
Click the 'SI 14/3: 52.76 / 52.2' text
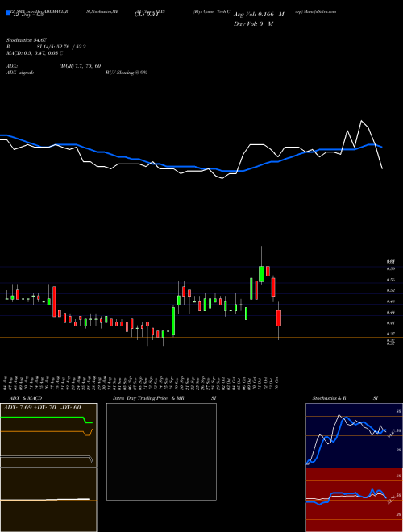pyautogui.click(x=61, y=47)
